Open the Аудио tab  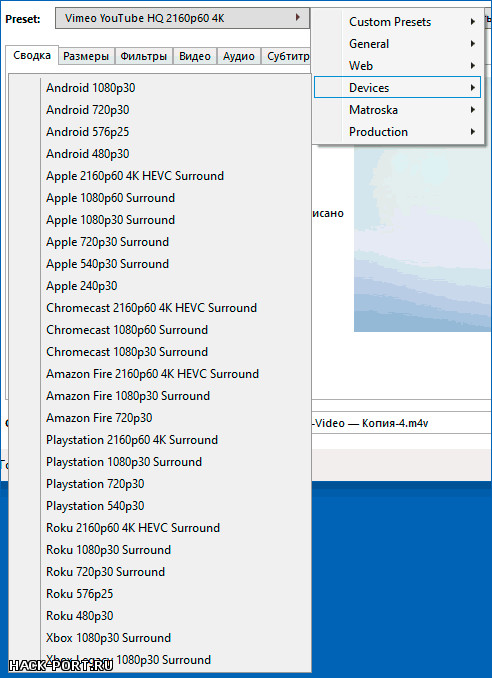tap(239, 56)
